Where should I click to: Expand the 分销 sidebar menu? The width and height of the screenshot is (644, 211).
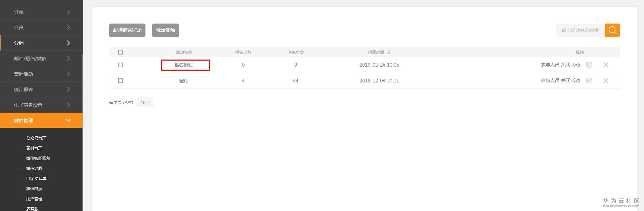pos(42,43)
